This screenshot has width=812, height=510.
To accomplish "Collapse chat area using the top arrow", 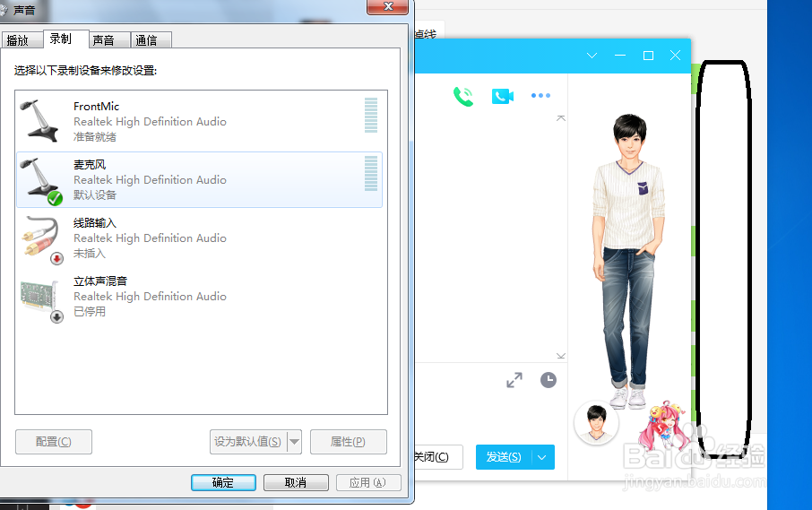I will pos(561,118).
